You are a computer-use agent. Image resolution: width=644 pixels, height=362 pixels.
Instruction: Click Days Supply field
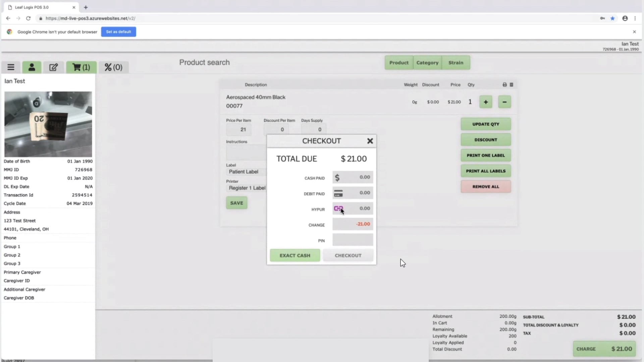click(x=314, y=130)
